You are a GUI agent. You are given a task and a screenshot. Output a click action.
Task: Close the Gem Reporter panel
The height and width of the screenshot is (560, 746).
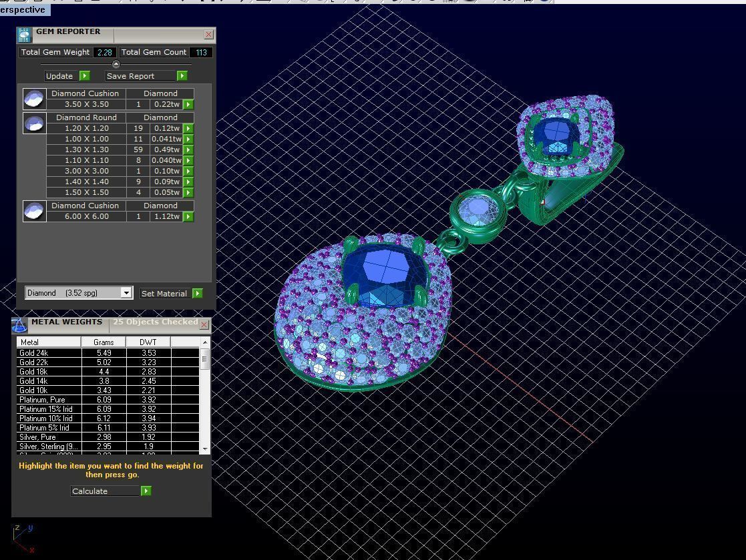click(x=208, y=34)
